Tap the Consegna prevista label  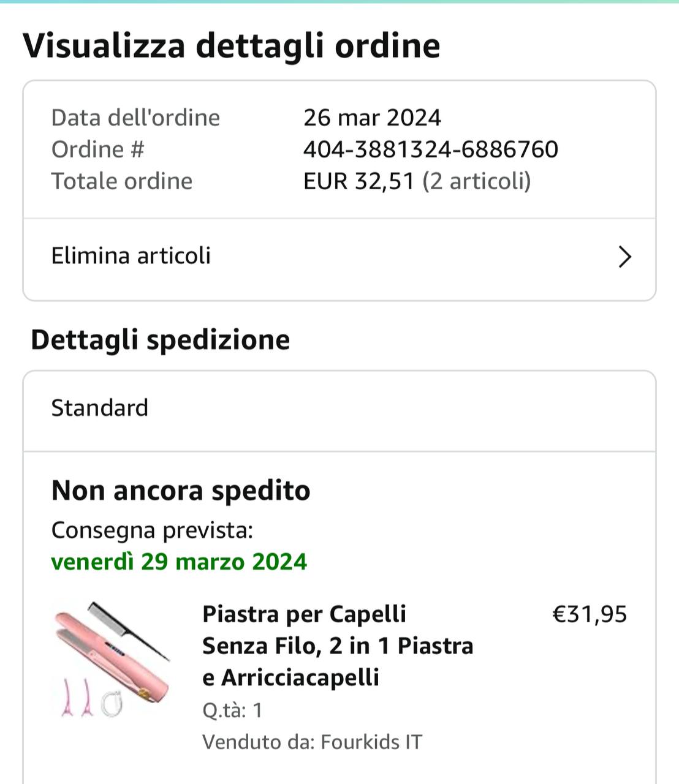tap(152, 530)
